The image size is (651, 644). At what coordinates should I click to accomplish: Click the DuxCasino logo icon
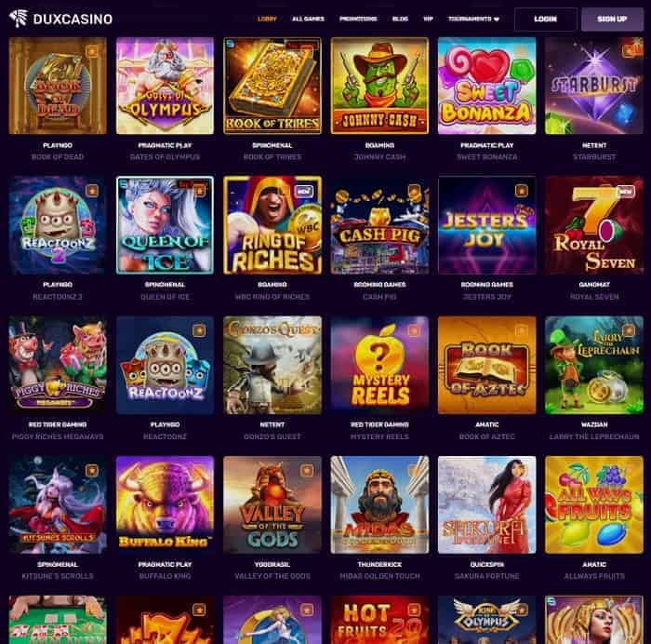coord(19,19)
